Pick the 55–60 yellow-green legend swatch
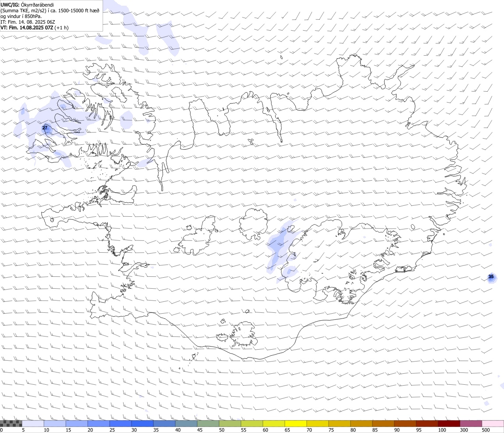 pyautogui.click(x=252, y=423)
